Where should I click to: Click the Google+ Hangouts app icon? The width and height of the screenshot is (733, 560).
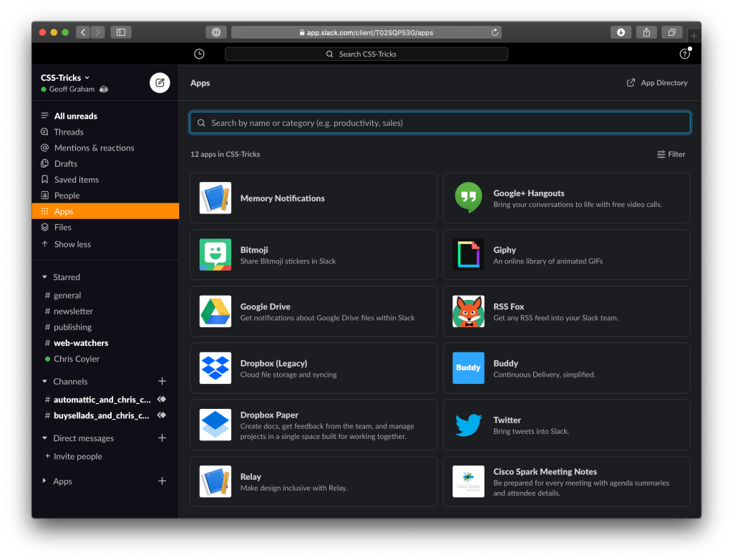coord(468,198)
